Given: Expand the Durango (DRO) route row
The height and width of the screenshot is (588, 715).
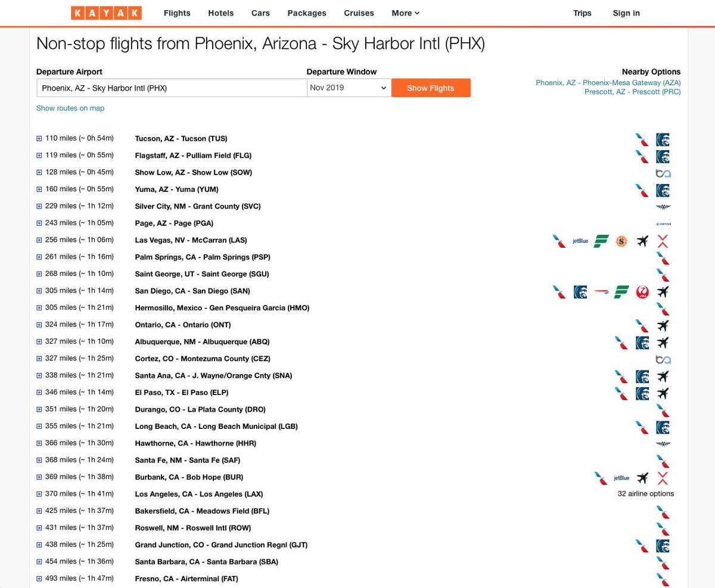Looking at the screenshot, I should pyautogui.click(x=39, y=410).
